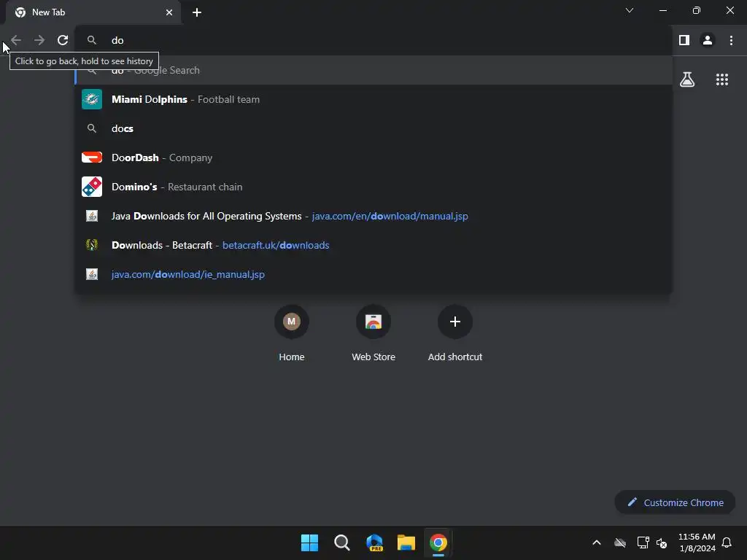Open the Windows Start menu
Image resolution: width=747 pixels, height=560 pixels.
click(309, 542)
